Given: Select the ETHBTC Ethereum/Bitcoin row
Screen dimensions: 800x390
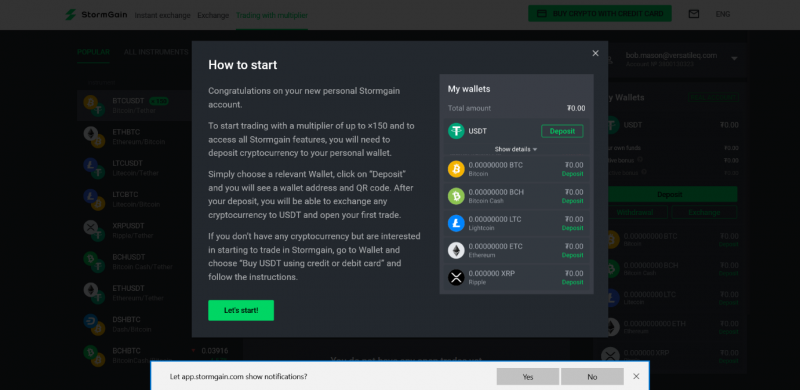Looking at the screenshot, I should point(135,137).
